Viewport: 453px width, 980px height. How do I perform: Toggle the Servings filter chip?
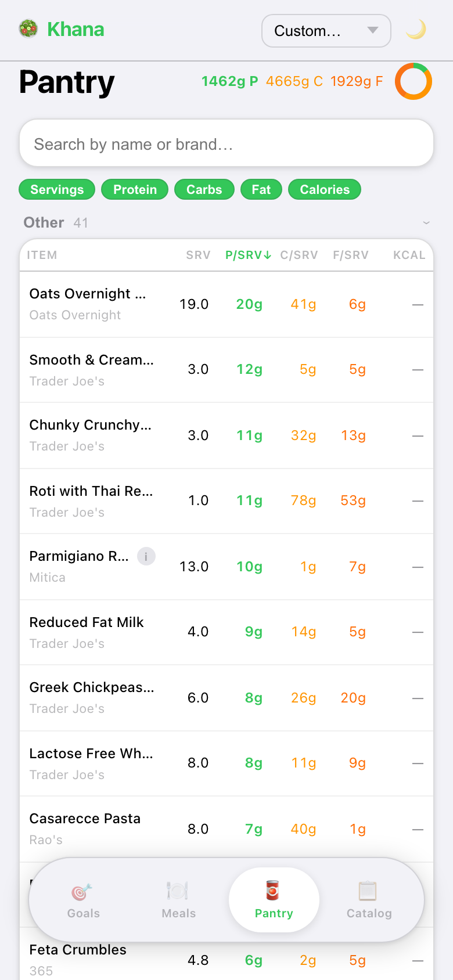(57, 190)
